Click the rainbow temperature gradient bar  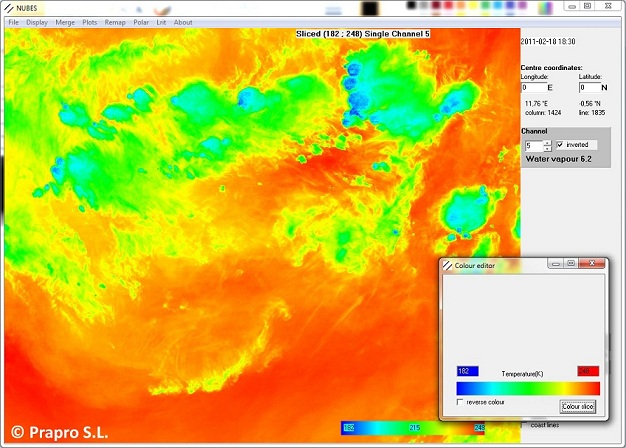click(x=528, y=388)
